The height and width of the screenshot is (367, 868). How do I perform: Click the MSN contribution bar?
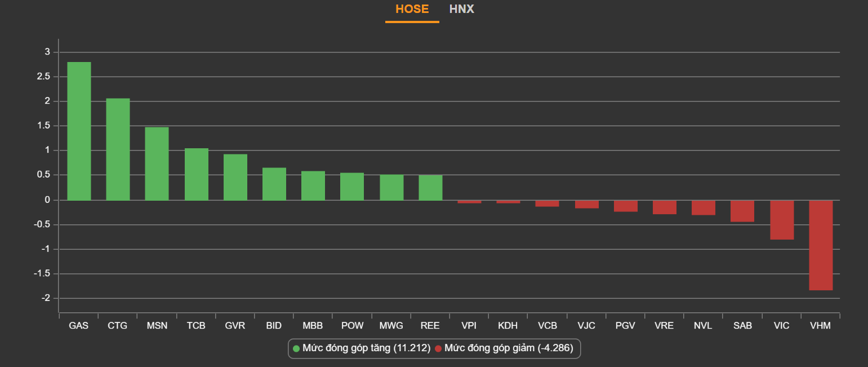tap(157, 163)
